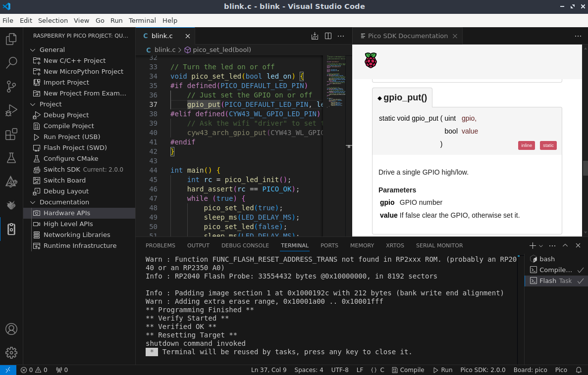Viewport: 588px width, 375px height.
Task: Close the Pico SDK Documentation tab
Action: 455,36
